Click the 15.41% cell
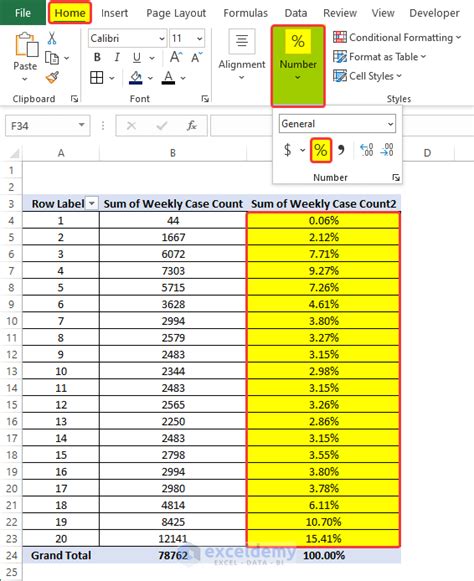This screenshot has width=474, height=581. click(x=323, y=539)
